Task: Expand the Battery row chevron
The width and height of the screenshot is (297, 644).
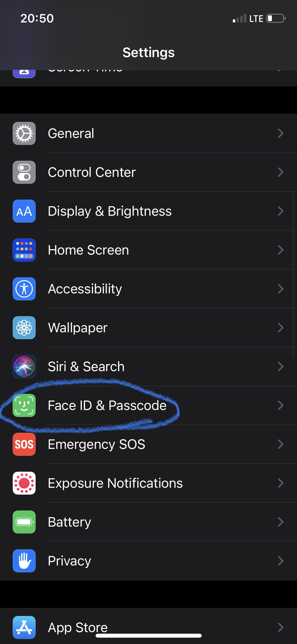Action: click(x=280, y=522)
